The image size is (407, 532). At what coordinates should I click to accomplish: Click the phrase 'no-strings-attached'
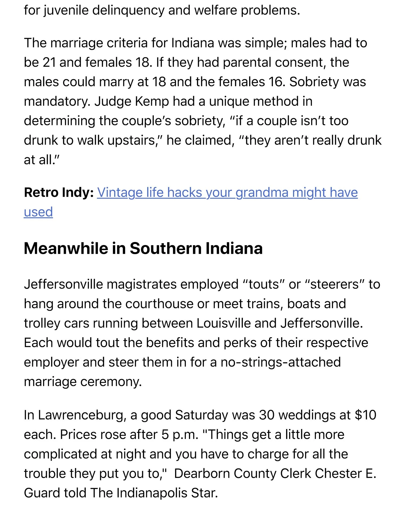pos(281,362)
